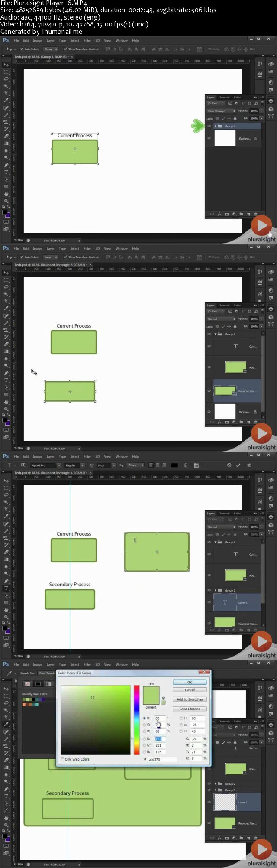Open the Layers dock icon in Pass Through frame
The image size is (277, 868).
pyautogui.click(x=271, y=101)
